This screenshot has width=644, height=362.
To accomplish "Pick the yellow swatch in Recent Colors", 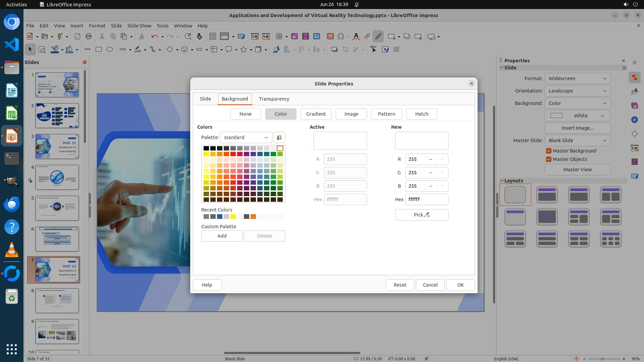I will pyautogui.click(x=233, y=217).
